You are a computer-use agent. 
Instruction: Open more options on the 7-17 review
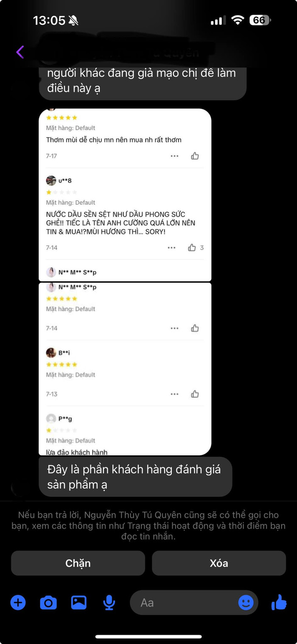pos(174,156)
